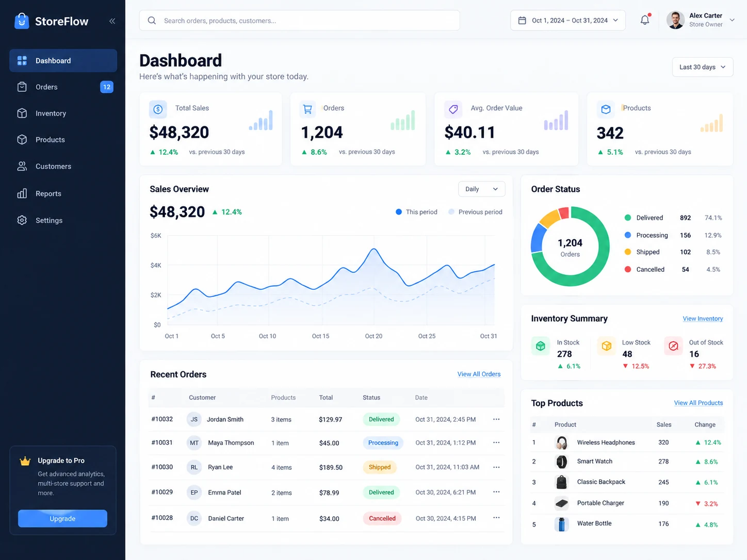Open the notifications bell
The image size is (747, 560).
point(645,20)
